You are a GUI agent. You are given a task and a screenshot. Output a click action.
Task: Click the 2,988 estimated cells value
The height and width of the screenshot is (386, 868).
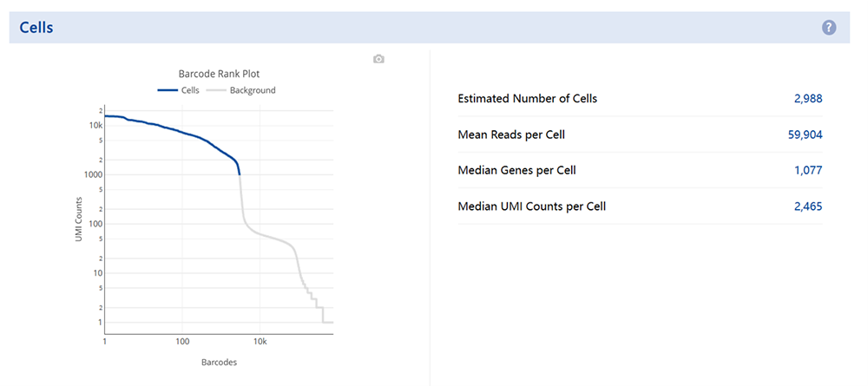coord(807,99)
